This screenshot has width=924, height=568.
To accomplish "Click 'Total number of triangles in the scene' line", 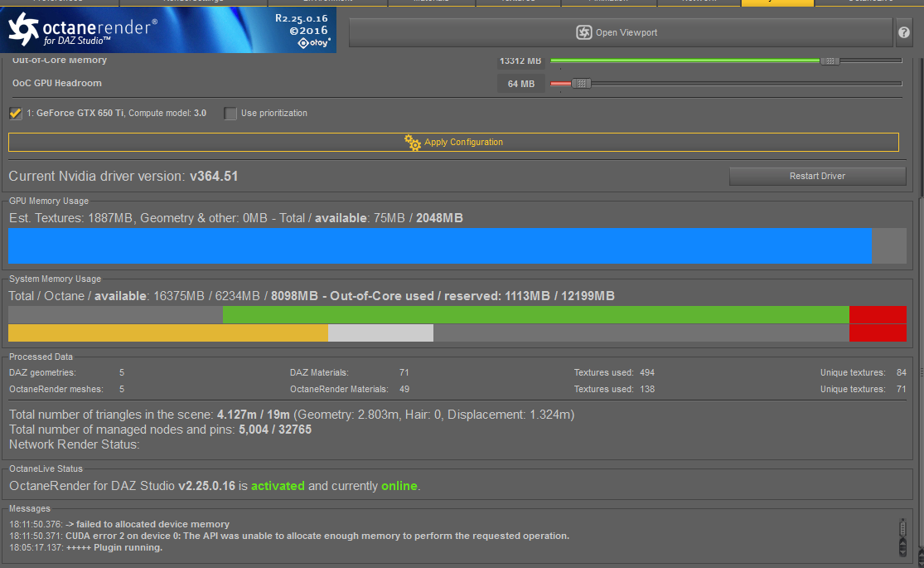I will click(x=292, y=415).
